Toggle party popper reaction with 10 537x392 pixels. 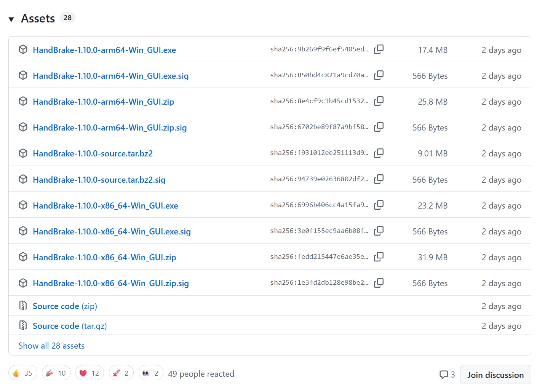tap(56, 373)
